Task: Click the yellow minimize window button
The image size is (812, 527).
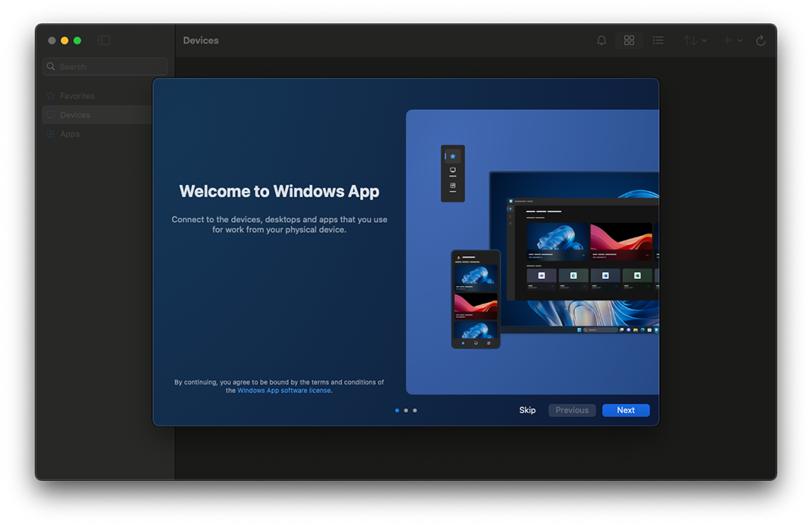Action: tap(65, 40)
